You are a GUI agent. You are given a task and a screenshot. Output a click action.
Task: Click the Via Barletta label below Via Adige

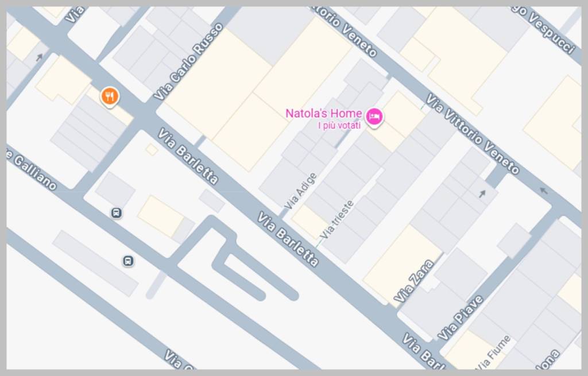288,239
